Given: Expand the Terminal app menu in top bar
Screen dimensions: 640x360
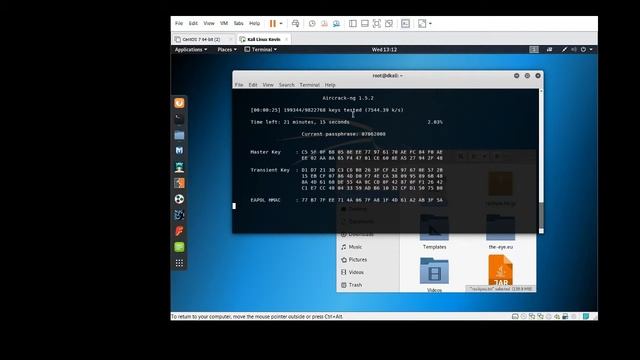Looking at the screenshot, I should 260,49.
